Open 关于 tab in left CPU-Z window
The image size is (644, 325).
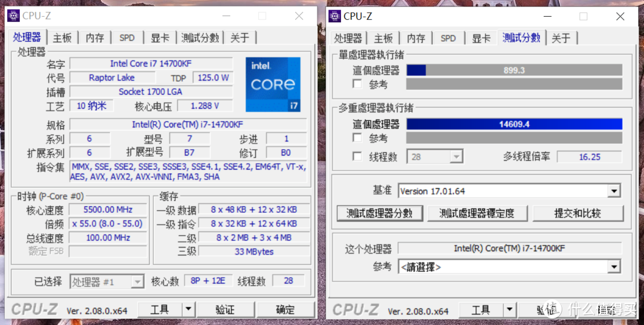click(240, 38)
